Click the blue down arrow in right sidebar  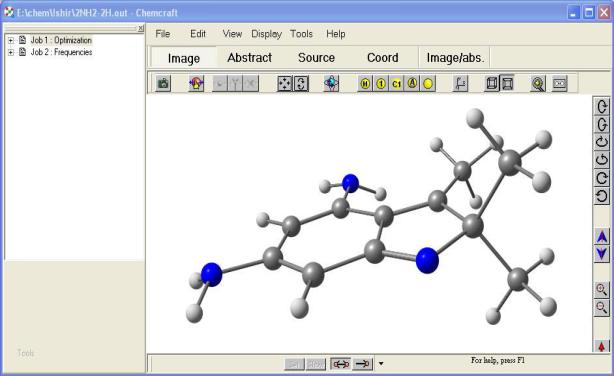[602, 254]
